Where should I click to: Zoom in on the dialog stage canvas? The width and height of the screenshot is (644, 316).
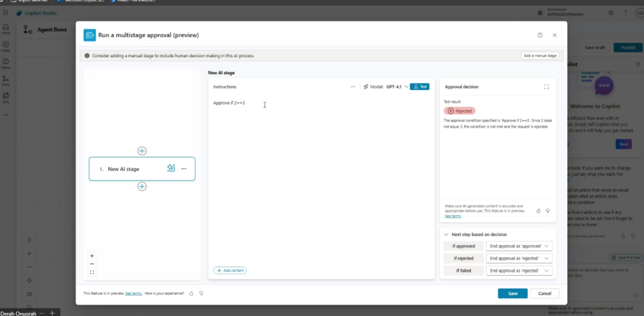tap(92, 256)
